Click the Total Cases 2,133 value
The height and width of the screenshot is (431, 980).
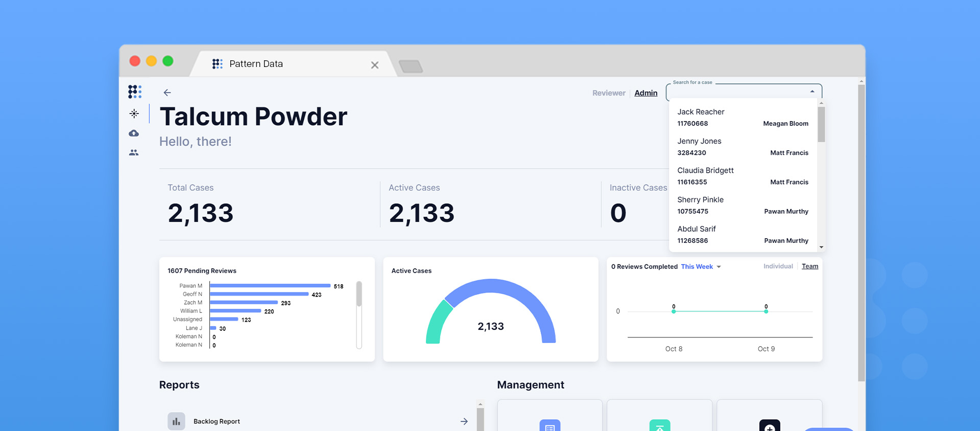(201, 213)
